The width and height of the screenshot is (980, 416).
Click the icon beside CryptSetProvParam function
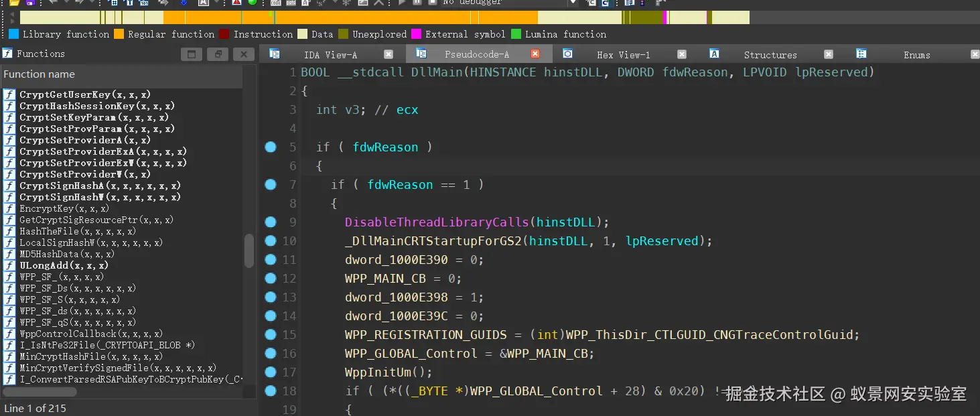(x=9, y=129)
